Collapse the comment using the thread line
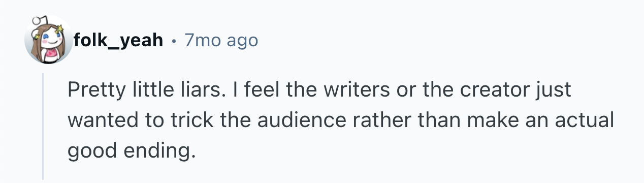This screenshot has height=183, width=644. click(43, 126)
